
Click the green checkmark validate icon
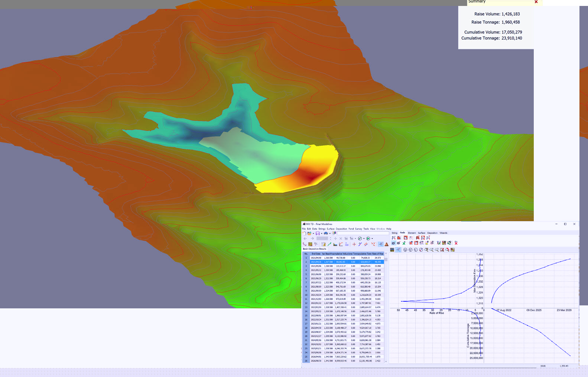(360, 239)
